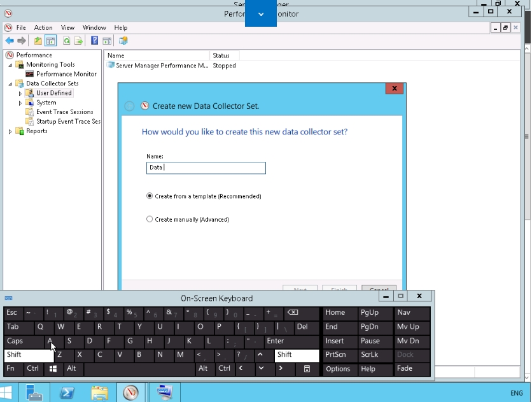Toggle left Alt key on keyboard

pos(74,369)
